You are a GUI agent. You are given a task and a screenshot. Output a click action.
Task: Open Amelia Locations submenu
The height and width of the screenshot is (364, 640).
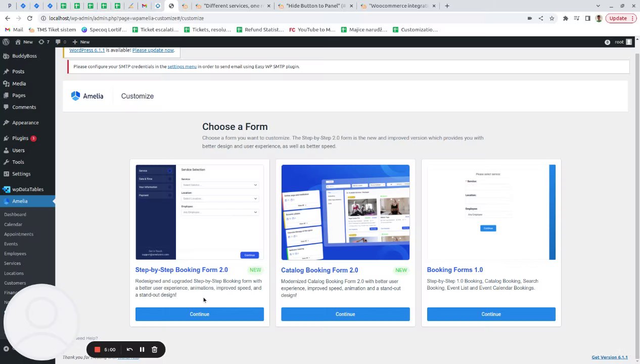(14, 273)
